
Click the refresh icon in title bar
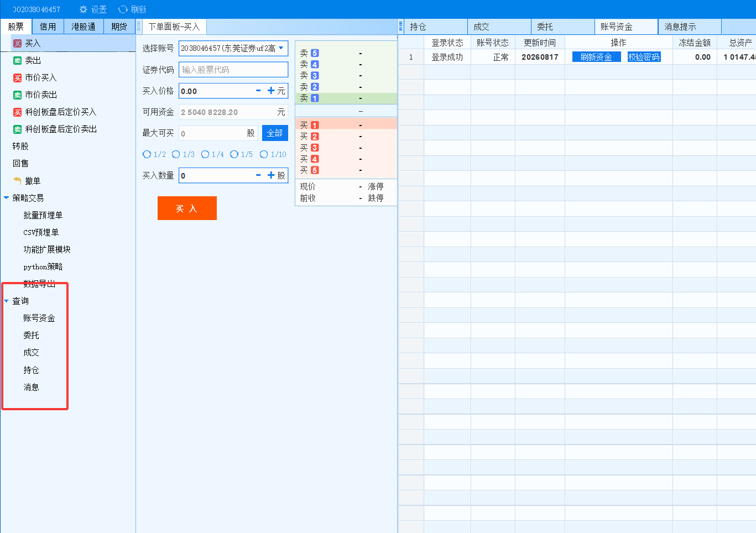(123, 9)
